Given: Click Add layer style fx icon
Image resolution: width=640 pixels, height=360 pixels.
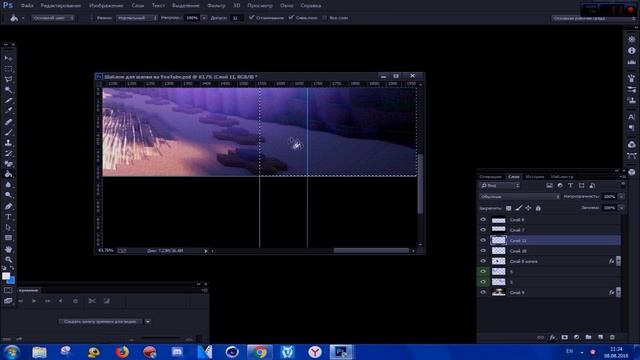Looking at the screenshot, I should click(x=552, y=337).
